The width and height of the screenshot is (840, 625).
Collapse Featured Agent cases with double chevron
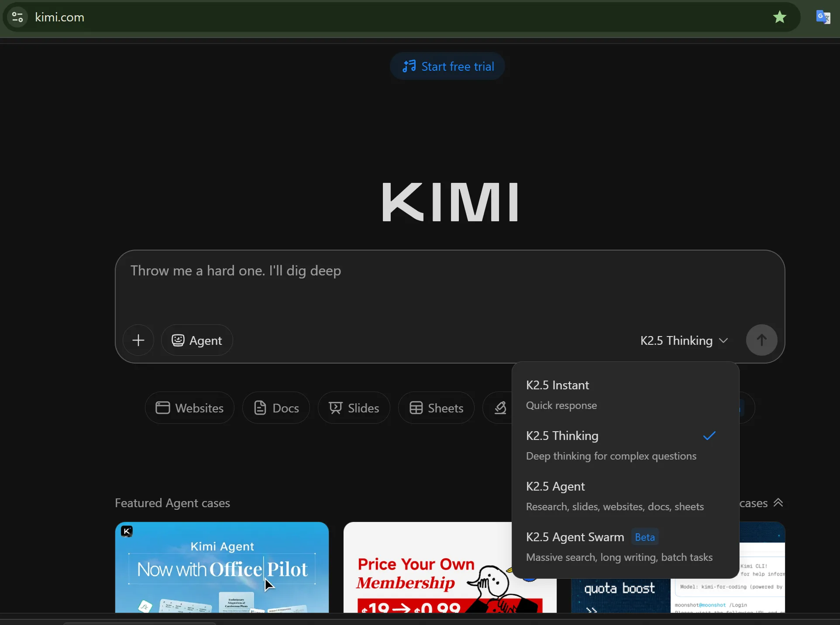click(779, 503)
